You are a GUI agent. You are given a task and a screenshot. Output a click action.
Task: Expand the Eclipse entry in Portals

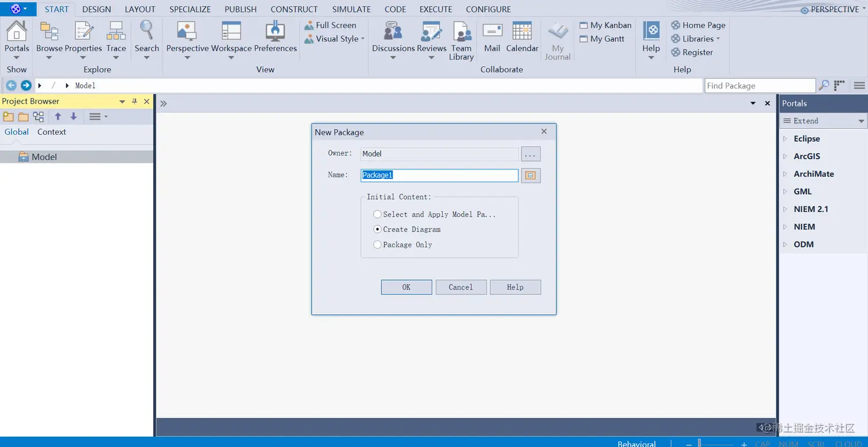click(785, 139)
